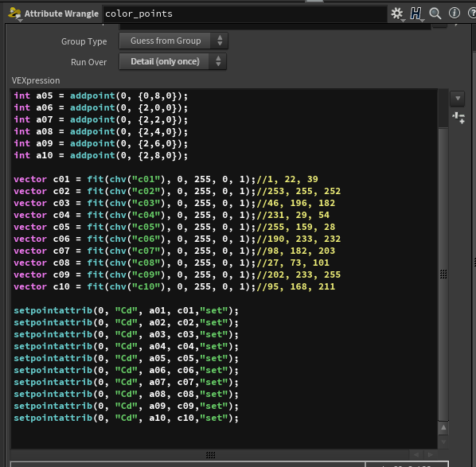Click the vertical scrollbar thumb in editor
The width and height of the screenshot is (476, 467).
click(443, 274)
